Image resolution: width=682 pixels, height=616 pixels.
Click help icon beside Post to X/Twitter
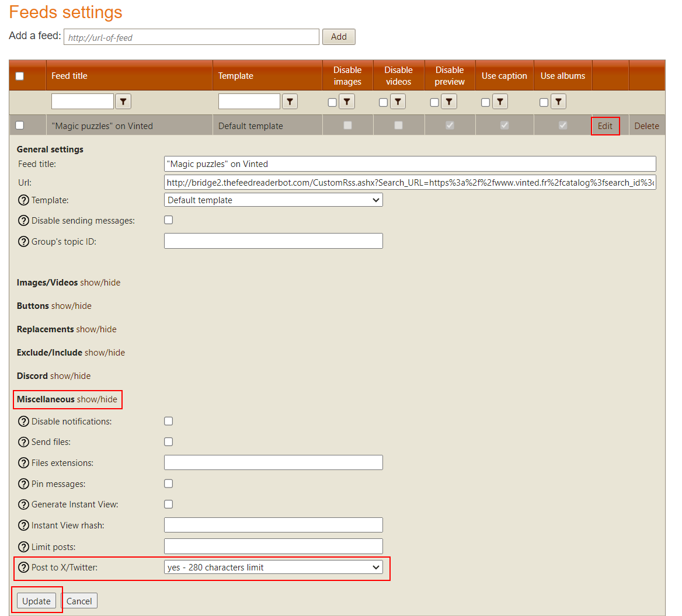point(23,568)
